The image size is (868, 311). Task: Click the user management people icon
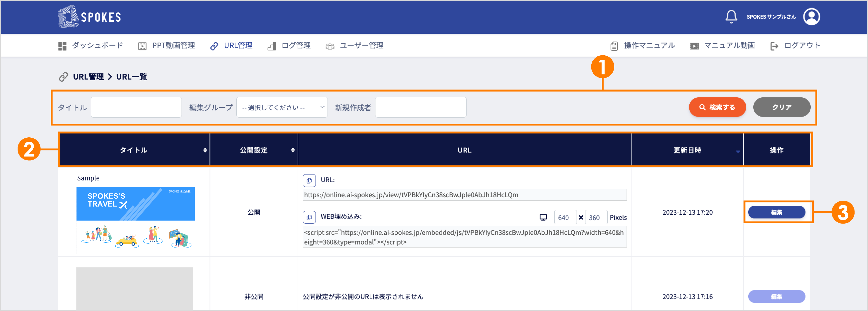[330, 46]
